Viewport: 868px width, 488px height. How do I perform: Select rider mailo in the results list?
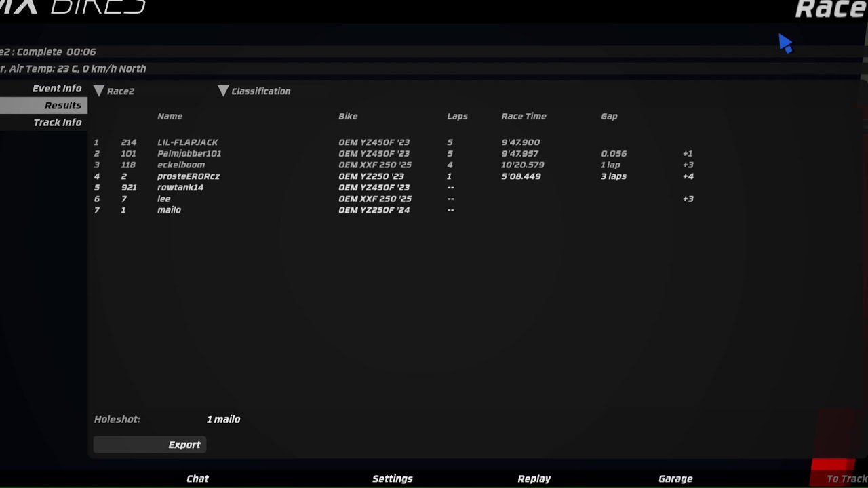coord(170,210)
